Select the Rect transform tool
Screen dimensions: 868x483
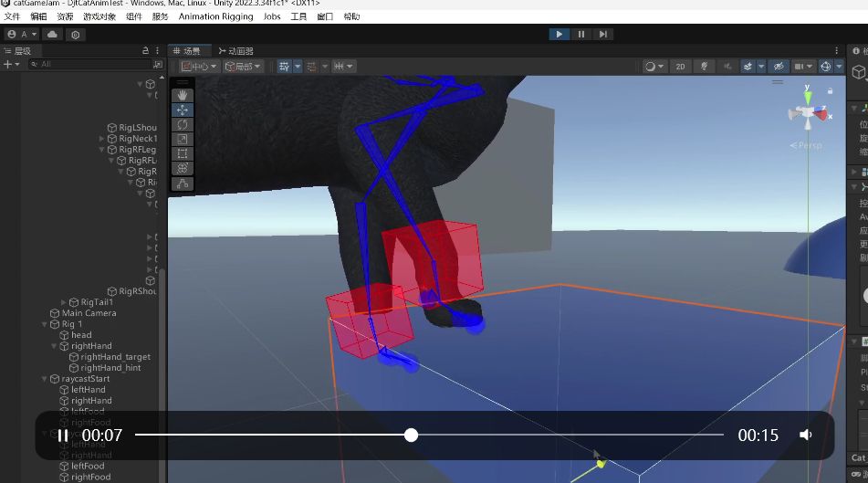pyautogui.click(x=183, y=153)
